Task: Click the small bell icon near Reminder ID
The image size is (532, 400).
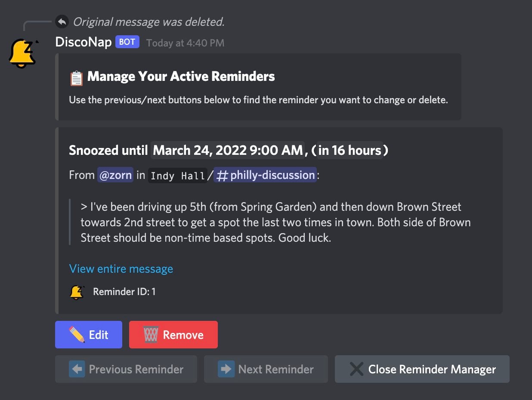Action: coord(77,292)
